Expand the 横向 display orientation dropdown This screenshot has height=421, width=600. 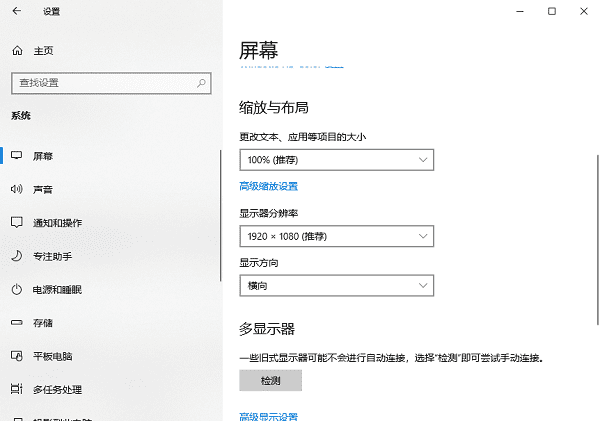click(x=337, y=286)
